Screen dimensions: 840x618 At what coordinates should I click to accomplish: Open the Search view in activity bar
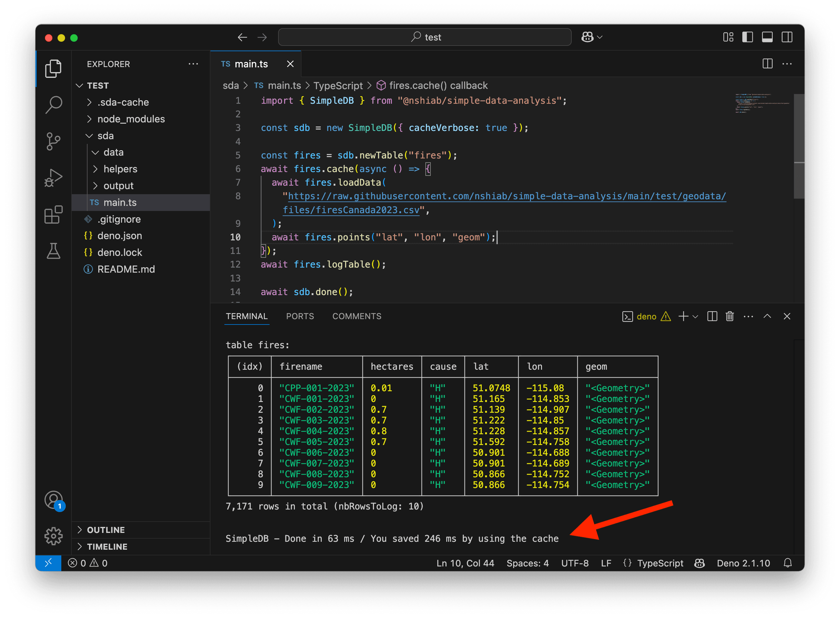tap(53, 105)
